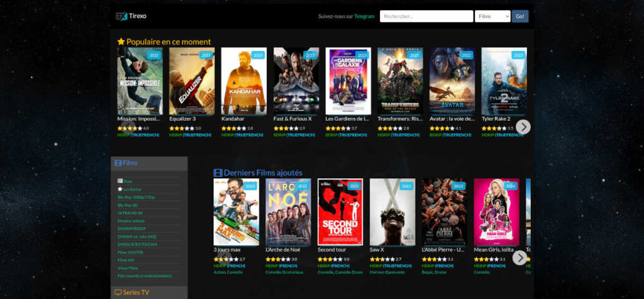Click the star rating under Mean Girls
The width and height of the screenshot is (644, 299).
point(486,259)
